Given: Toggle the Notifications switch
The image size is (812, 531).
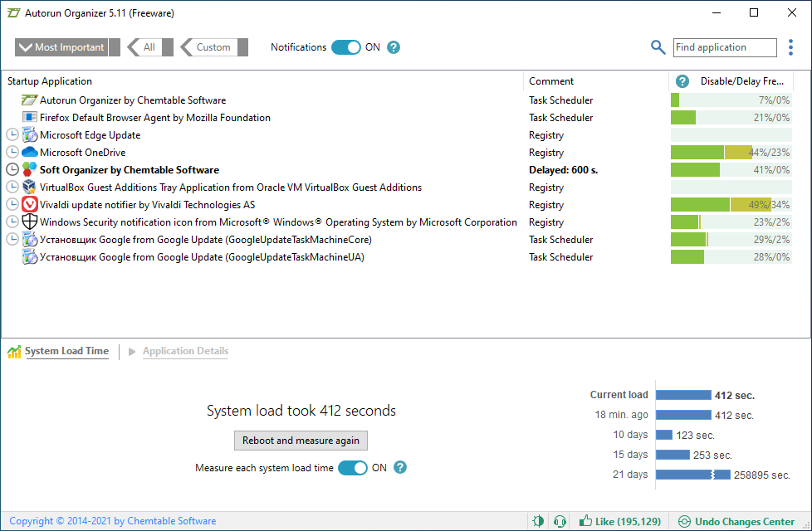Looking at the screenshot, I should point(345,47).
